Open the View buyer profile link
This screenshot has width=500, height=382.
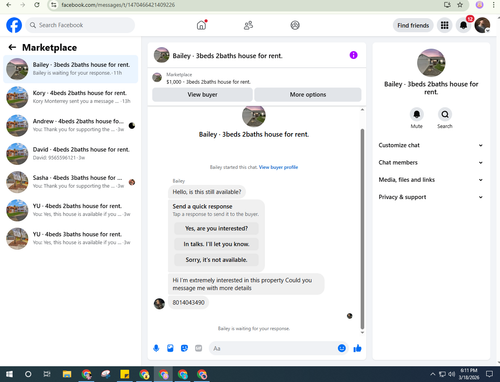[278, 167]
